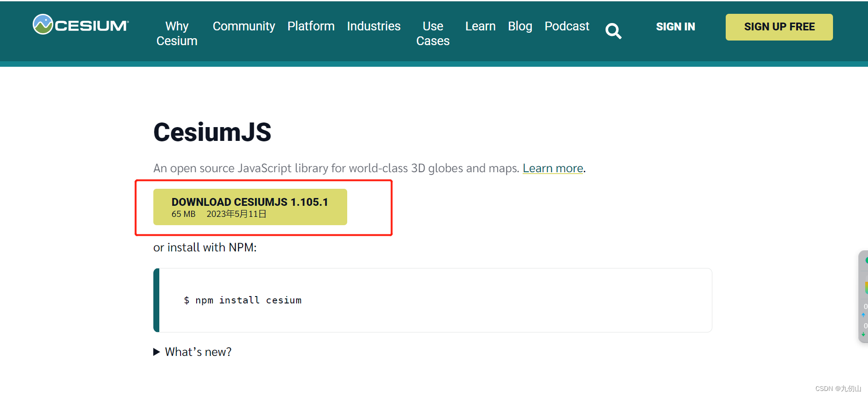Viewport: 868px width, 396px height.
Task: Follow the Learn more link
Action: (553, 169)
